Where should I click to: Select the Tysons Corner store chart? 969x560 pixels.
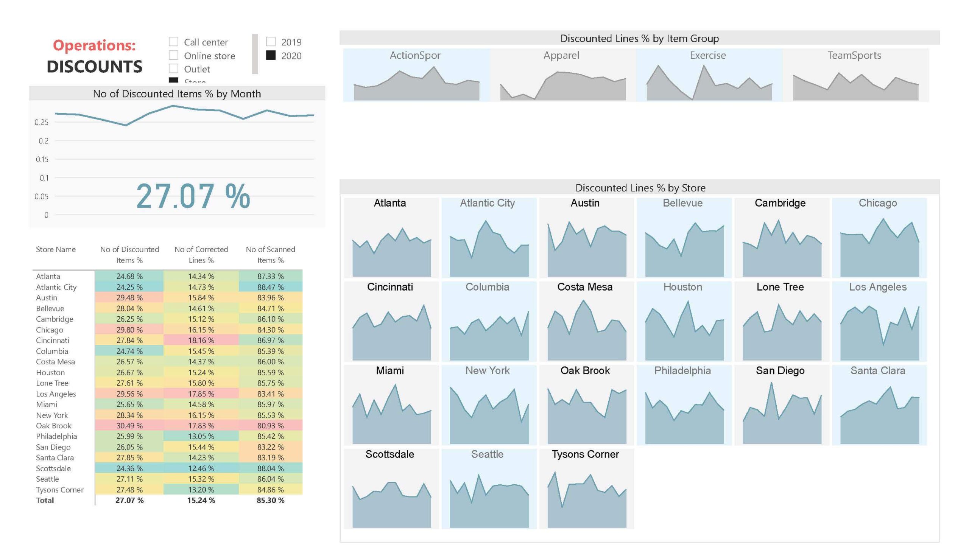[x=586, y=489]
